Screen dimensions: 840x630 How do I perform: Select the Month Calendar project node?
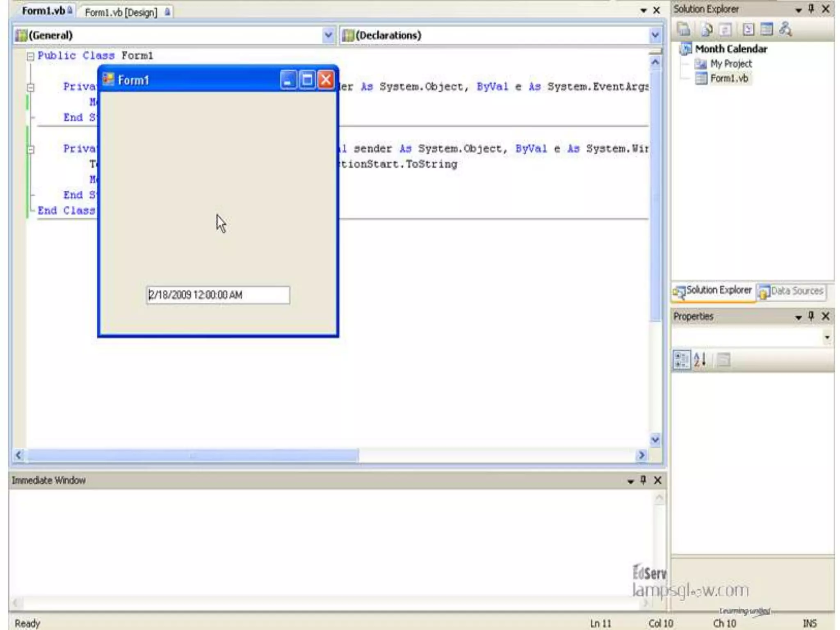click(731, 49)
